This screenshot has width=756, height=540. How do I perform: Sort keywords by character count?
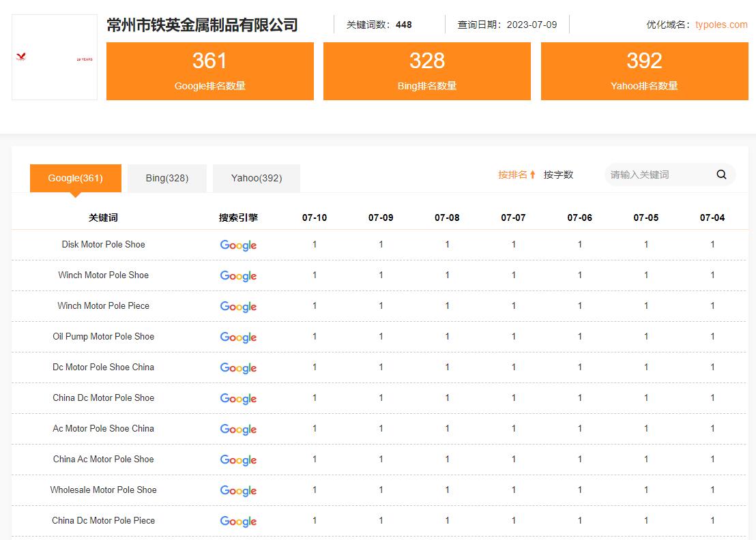558,175
